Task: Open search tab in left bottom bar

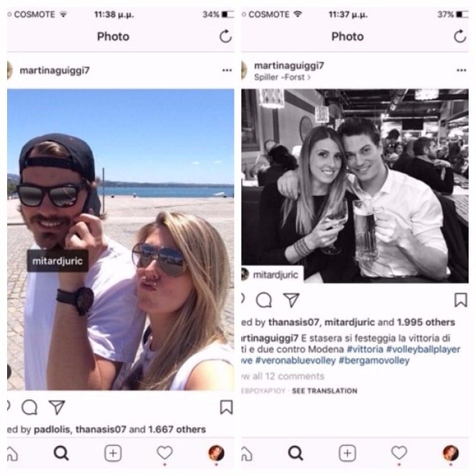Action: coord(61,453)
